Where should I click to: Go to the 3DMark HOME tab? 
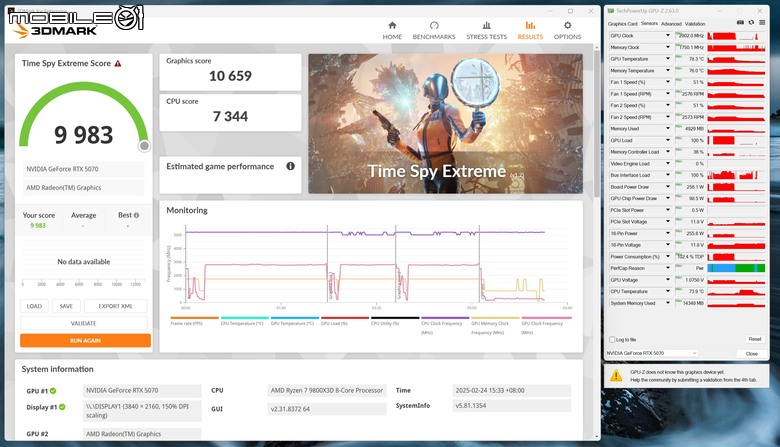coord(392,31)
